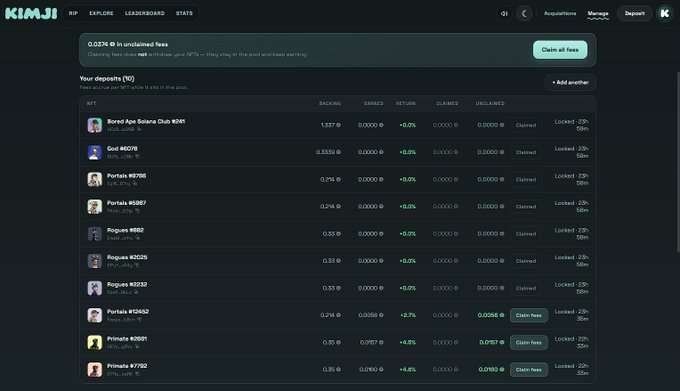The width and height of the screenshot is (680, 391).
Task: Click Claimed button for God #6078
Action: pos(526,152)
